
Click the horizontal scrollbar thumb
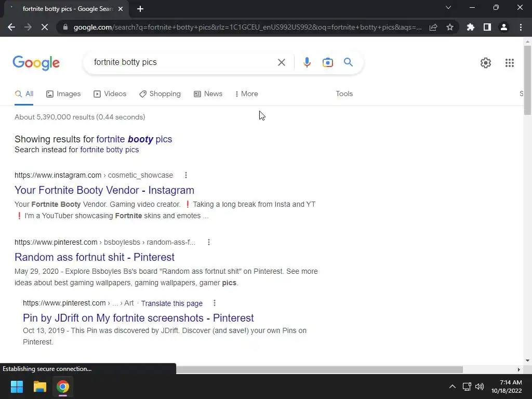(x=319, y=369)
